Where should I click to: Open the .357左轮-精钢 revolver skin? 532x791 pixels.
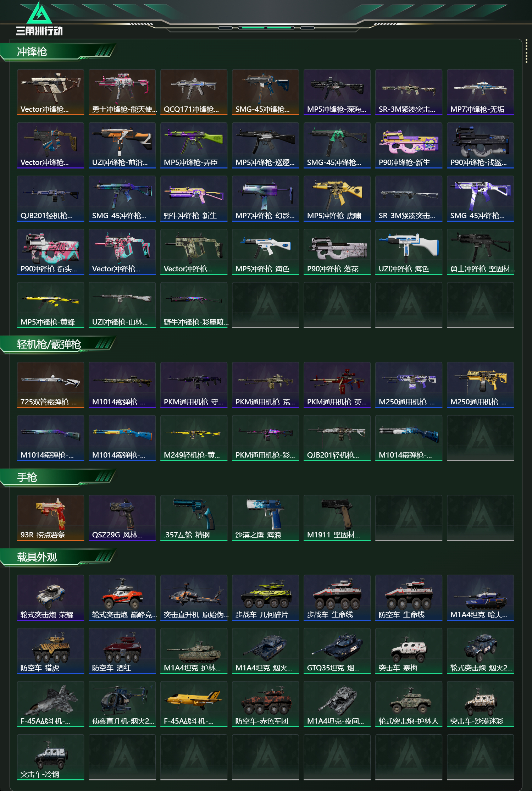tap(194, 518)
